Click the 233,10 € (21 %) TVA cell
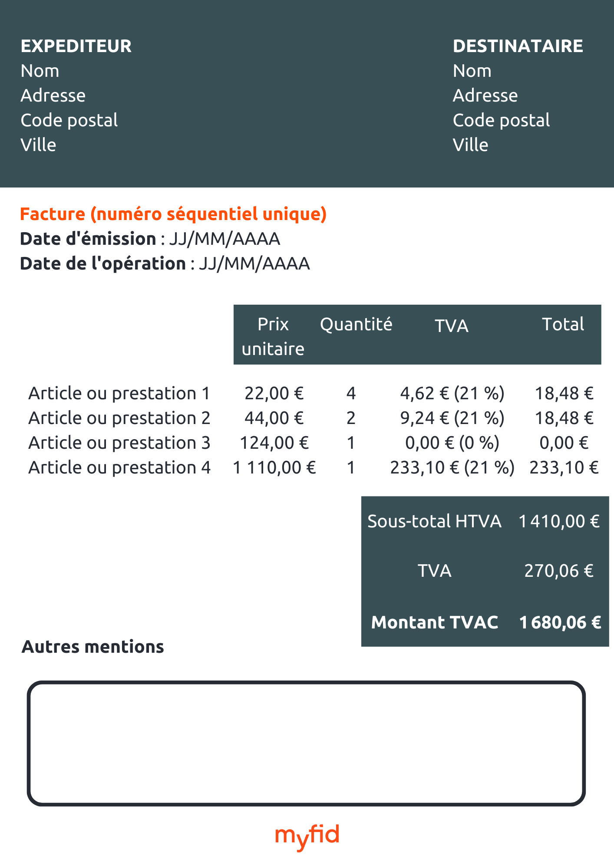Viewport: 614px width, 868px height. pyautogui.click(x=452, y=467)
